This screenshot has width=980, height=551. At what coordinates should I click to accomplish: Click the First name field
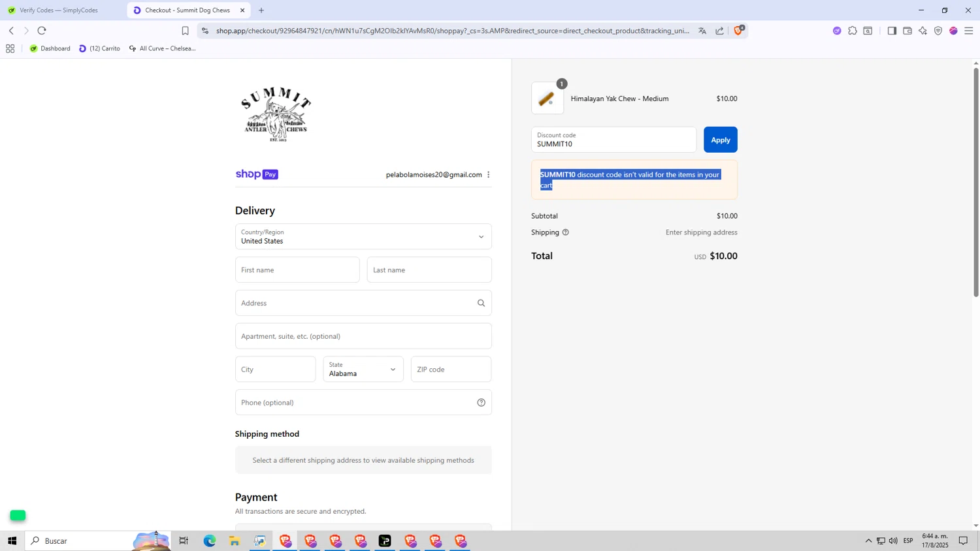(297, 270)
